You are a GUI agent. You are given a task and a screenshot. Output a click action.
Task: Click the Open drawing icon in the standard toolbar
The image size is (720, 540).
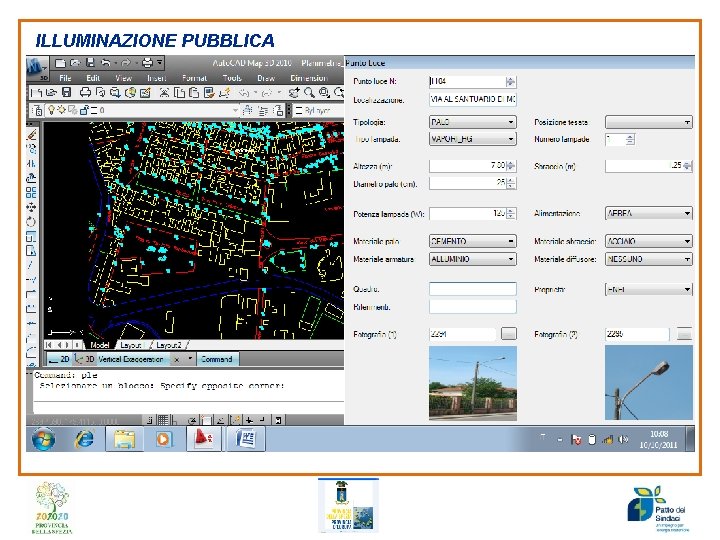(52, 93)
